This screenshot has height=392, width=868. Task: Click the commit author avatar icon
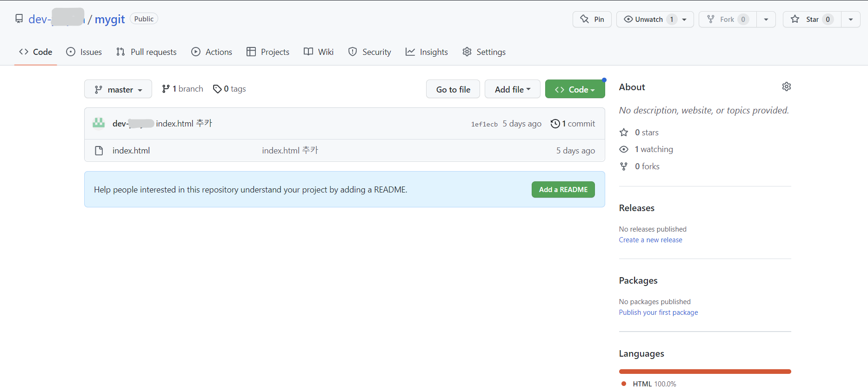pos(99,123)
